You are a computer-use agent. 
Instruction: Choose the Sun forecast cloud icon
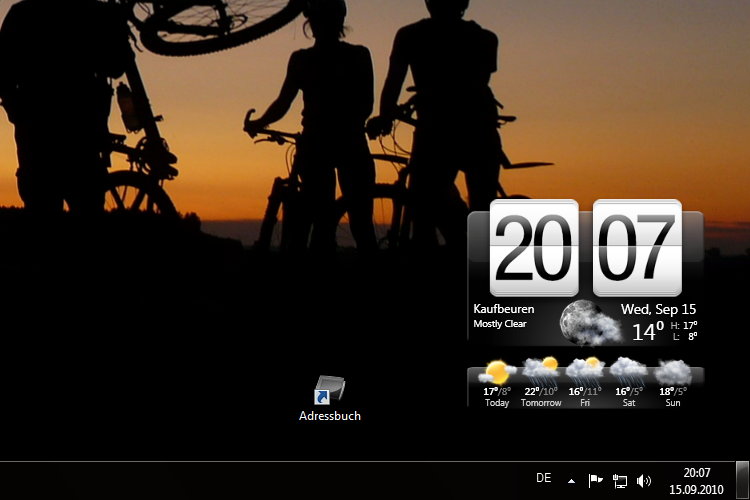tap(672, 372)
